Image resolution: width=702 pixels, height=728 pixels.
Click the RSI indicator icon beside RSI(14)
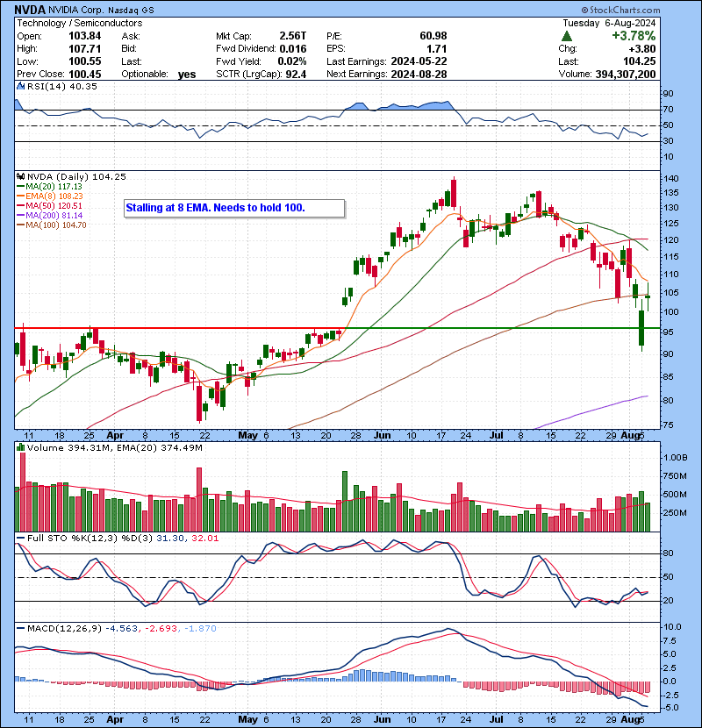(21, 86)
